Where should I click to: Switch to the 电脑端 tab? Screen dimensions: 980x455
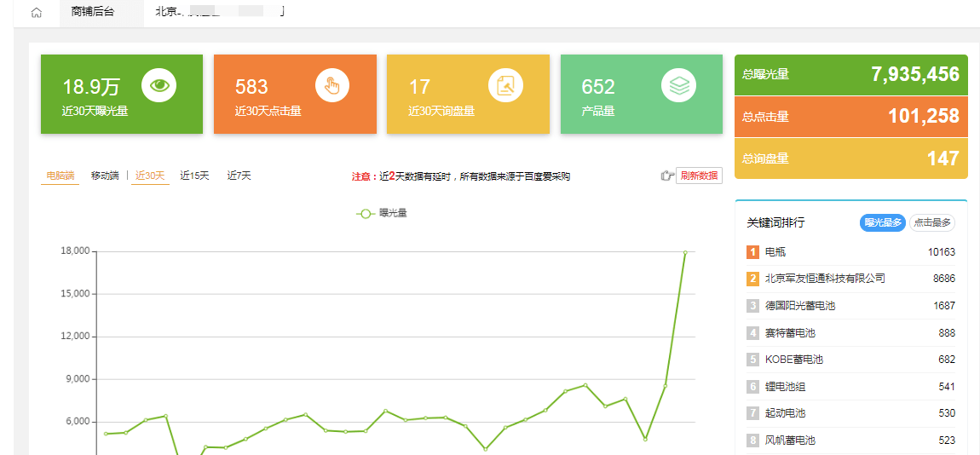pyautogui.click(x=60, y=176)
